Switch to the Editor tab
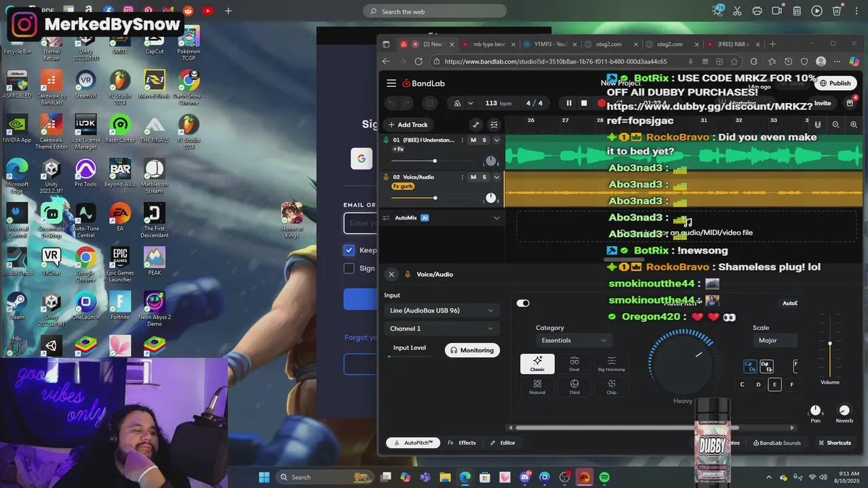 point(502,443)
